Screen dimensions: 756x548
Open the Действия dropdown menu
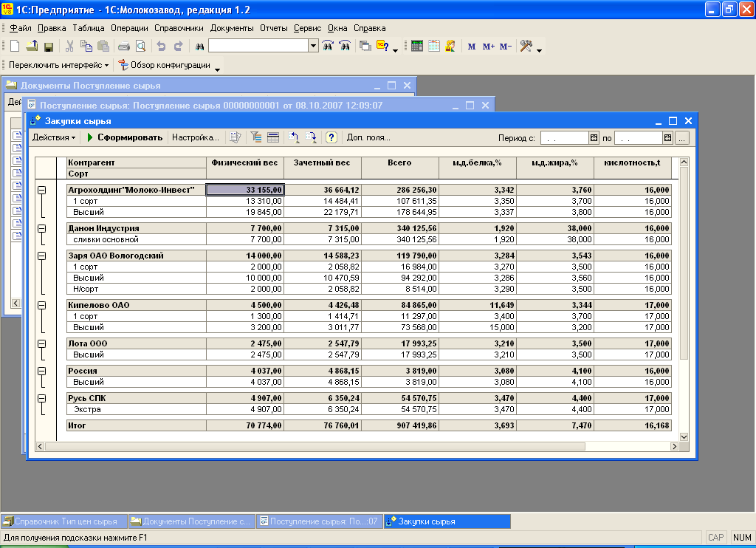click(x=53, y=137)
